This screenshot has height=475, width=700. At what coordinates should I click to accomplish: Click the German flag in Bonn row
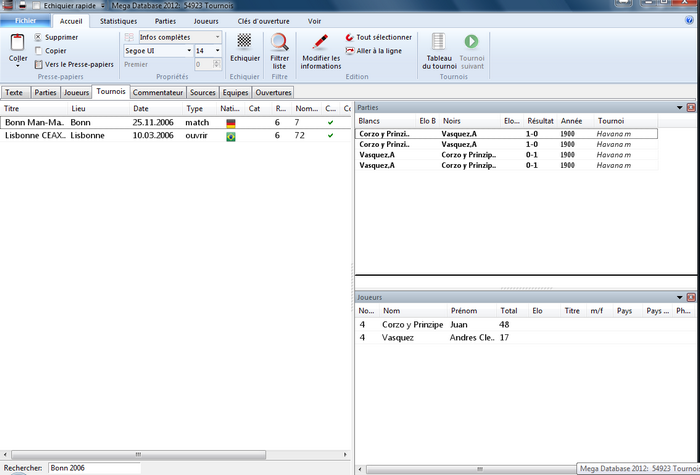pyautogui.click(x=231, y=123)
